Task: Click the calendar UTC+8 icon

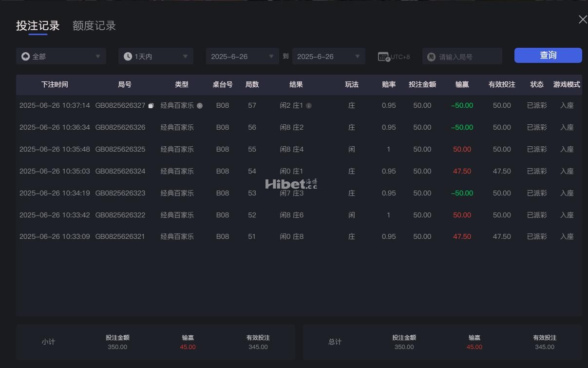Action: (x=384, y=56)
